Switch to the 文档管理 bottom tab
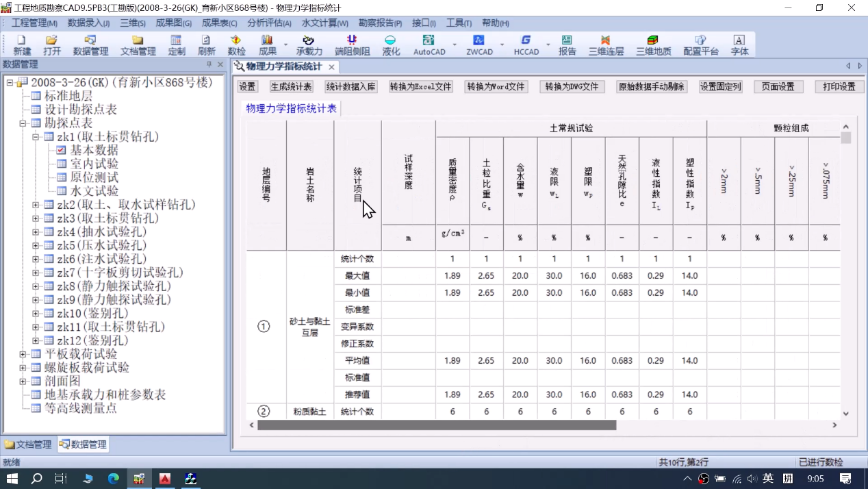The height and width of the screenshot is (489, 868). (x=28, y=444)
